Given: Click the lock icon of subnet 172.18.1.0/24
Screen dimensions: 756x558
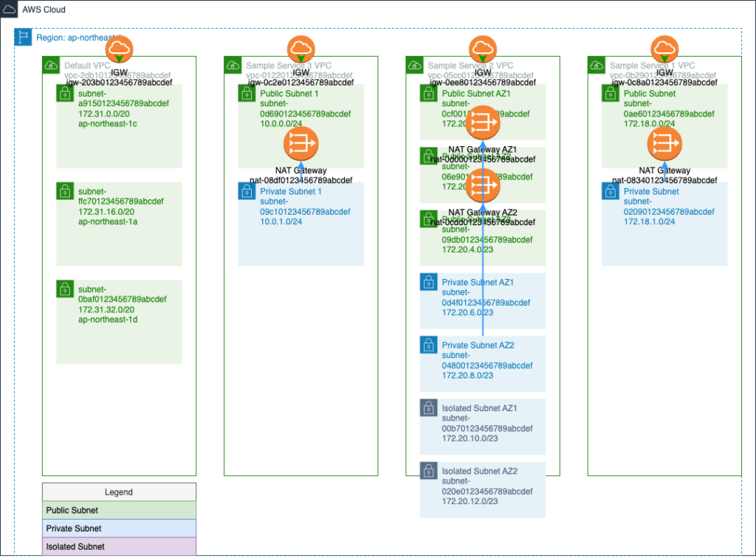Looking at the screenshot, I should [x=611, y=191].
